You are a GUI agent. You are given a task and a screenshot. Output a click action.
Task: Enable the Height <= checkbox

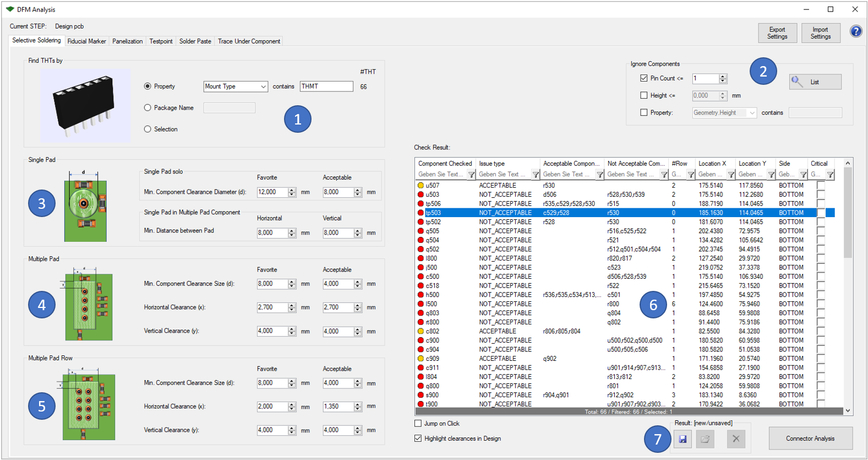(x=644, y=95)
